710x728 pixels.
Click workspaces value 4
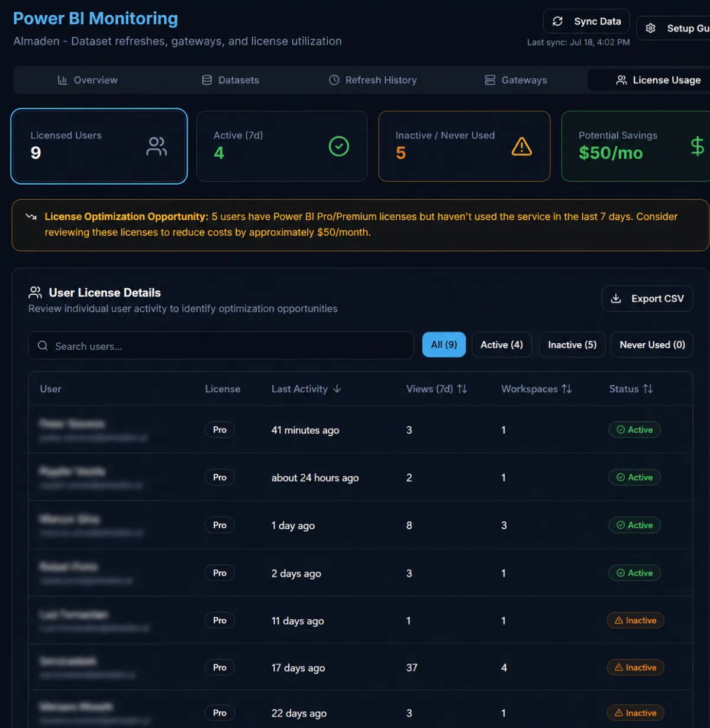click(504, 668)
